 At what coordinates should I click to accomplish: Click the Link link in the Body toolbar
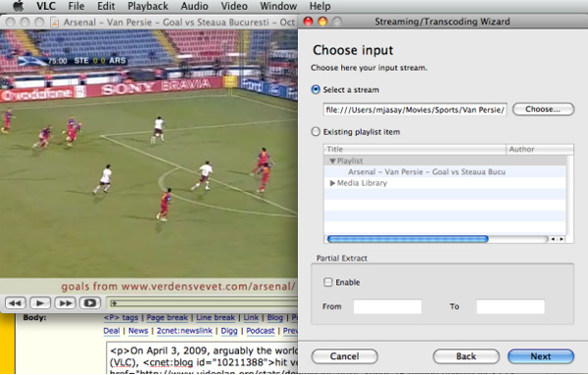pos(251,317)
